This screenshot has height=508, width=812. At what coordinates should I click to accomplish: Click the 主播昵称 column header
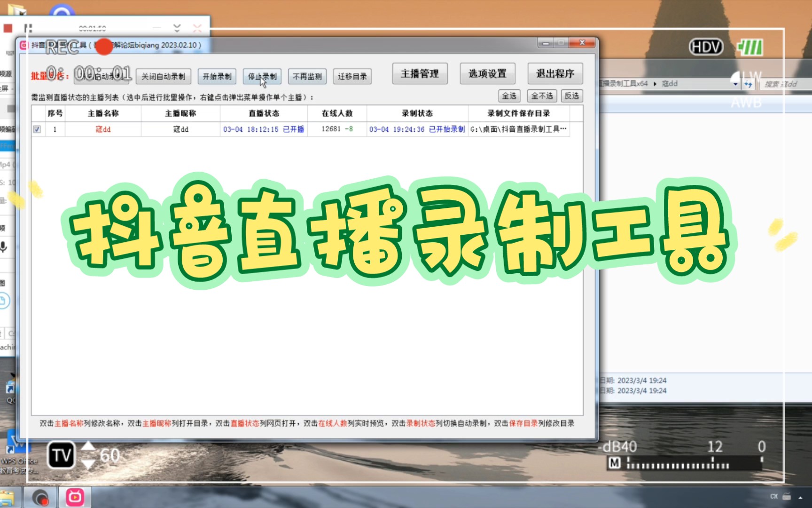click(x=180, y=113)
